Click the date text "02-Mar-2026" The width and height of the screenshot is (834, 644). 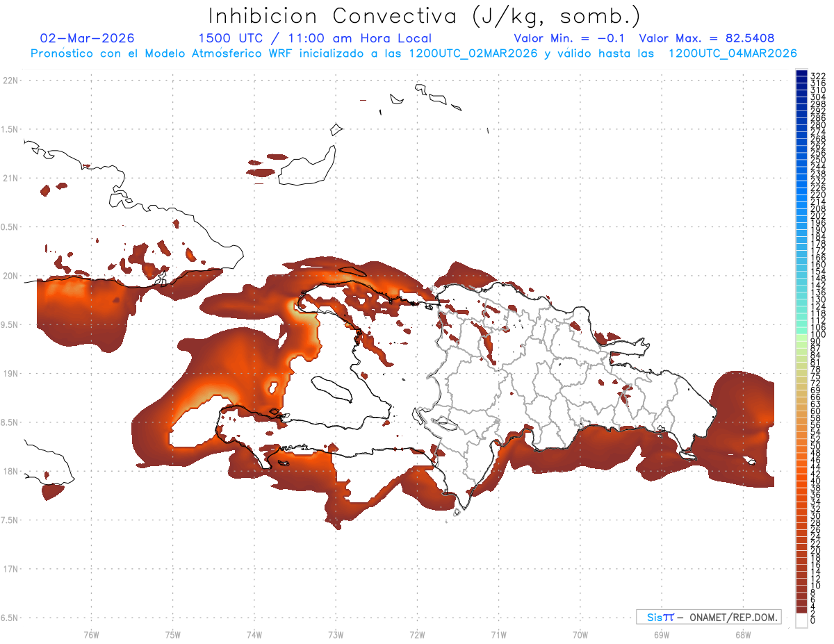[x=88, y=38]
